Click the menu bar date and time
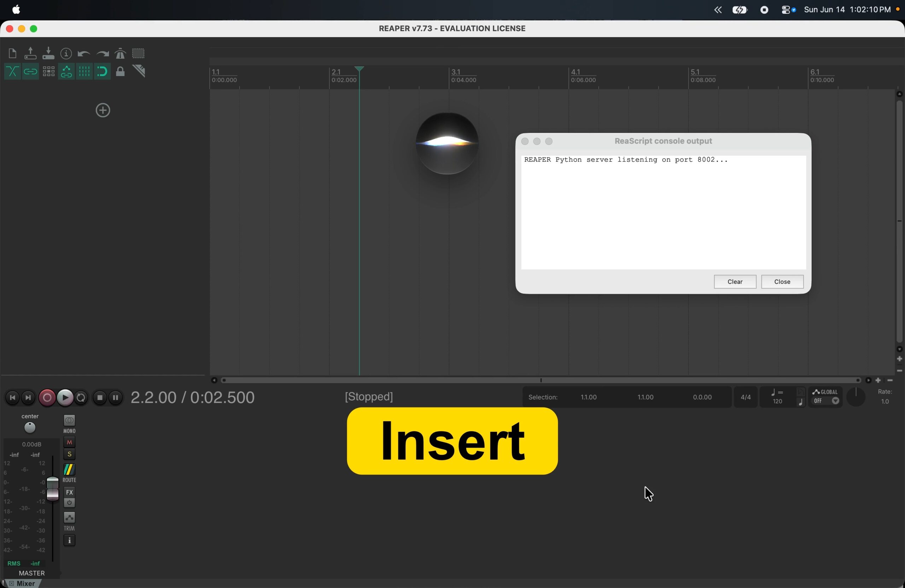 pyautogui.click(x=848, y=10)
